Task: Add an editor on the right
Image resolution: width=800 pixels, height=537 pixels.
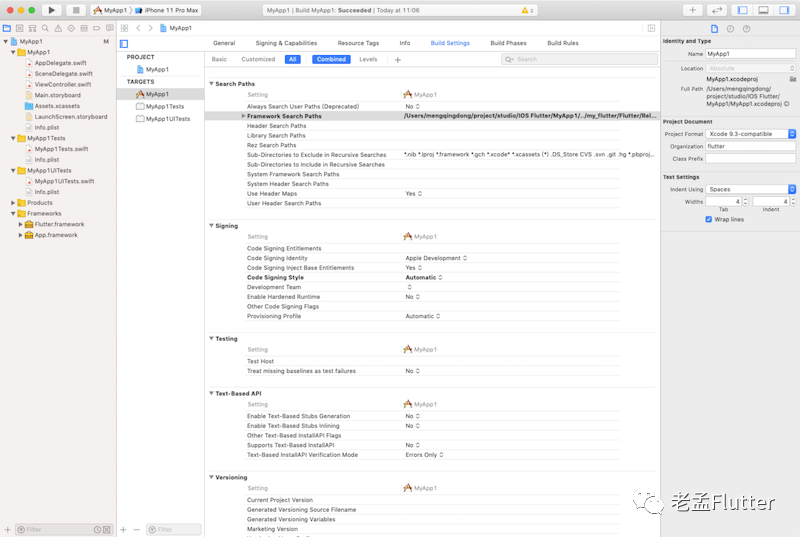Action: (652, 28)
